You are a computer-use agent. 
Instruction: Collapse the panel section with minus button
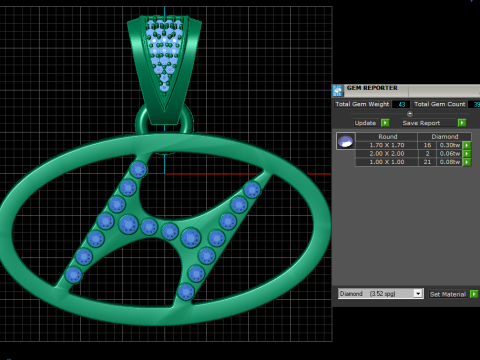tap(410, 114)
